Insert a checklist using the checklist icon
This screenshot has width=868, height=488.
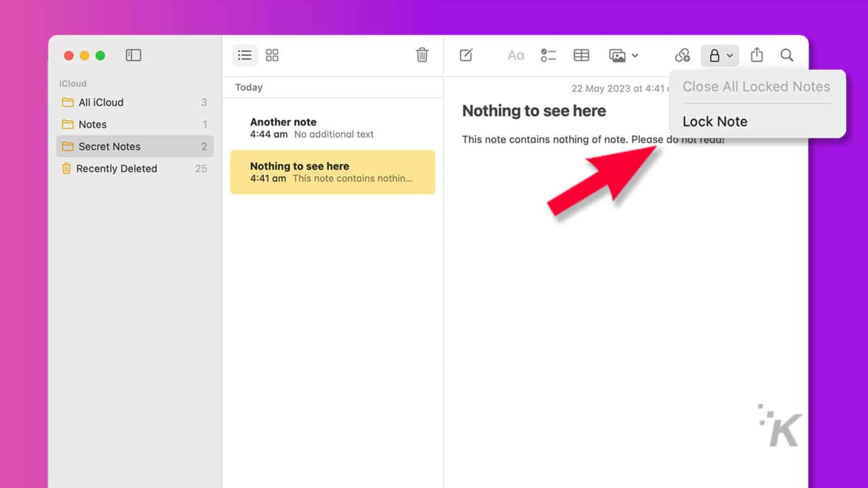pos(548,55)
